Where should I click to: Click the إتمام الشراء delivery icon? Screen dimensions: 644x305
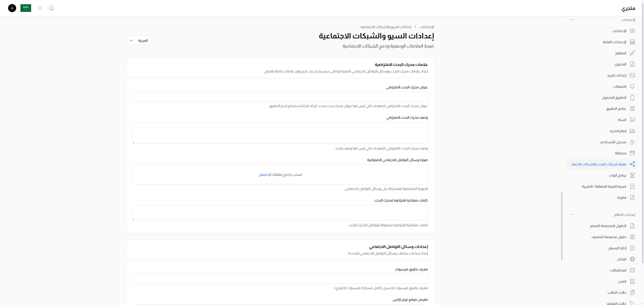click(x=633, y=131)
